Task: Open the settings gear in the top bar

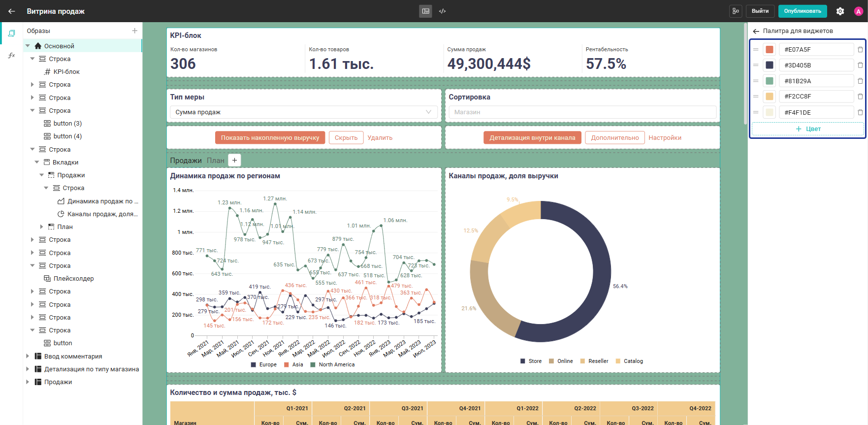Action: coord(840,11)
